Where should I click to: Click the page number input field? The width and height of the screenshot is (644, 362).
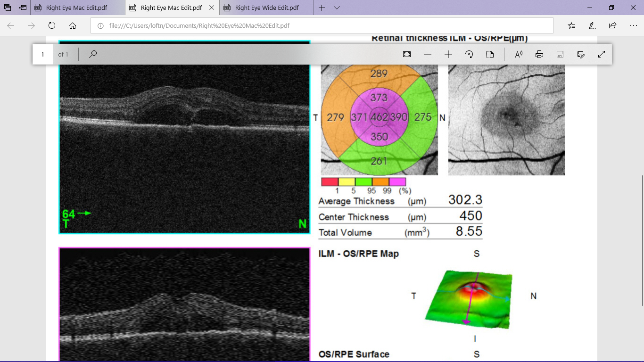[x=43, y=54]
